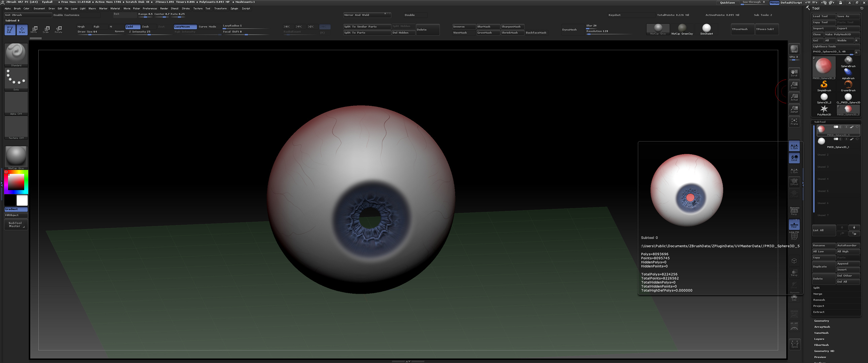Select the PM3D_Sphere3D_1 subtool row
The image size is (868, 363).
(x=838, y=143)
